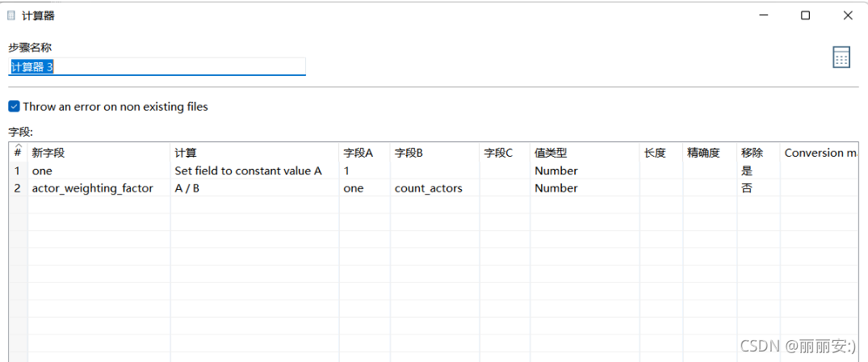
Task: Click the 移除 column header
Action: coord(758,153)
